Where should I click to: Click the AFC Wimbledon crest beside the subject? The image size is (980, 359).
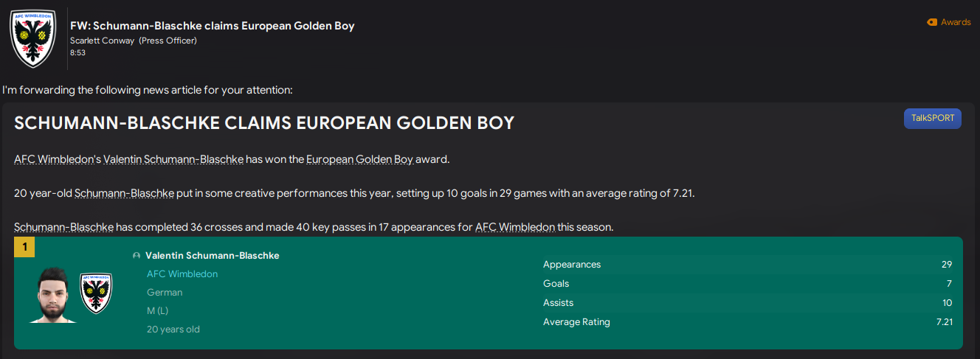32,38
